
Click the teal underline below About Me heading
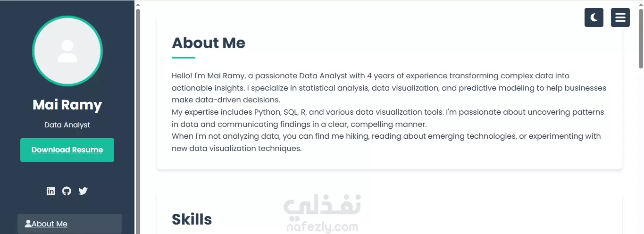tap(184, 58)
